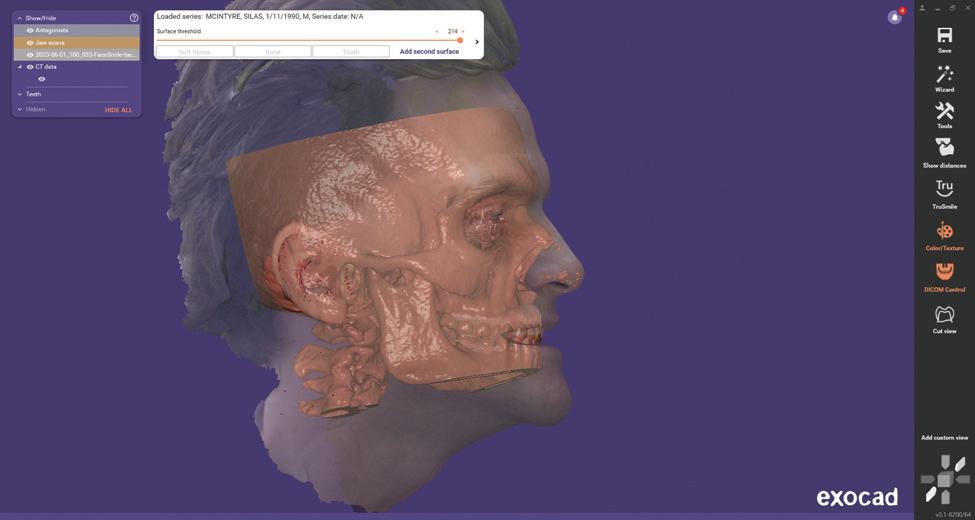This screenshot has height=520, width=975.
Task: Open the Tools menu icon
Action: 944,111
